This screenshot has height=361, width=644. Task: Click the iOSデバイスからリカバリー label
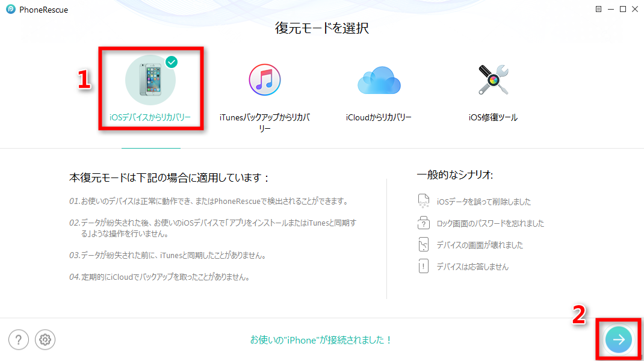tap(150, 117)
